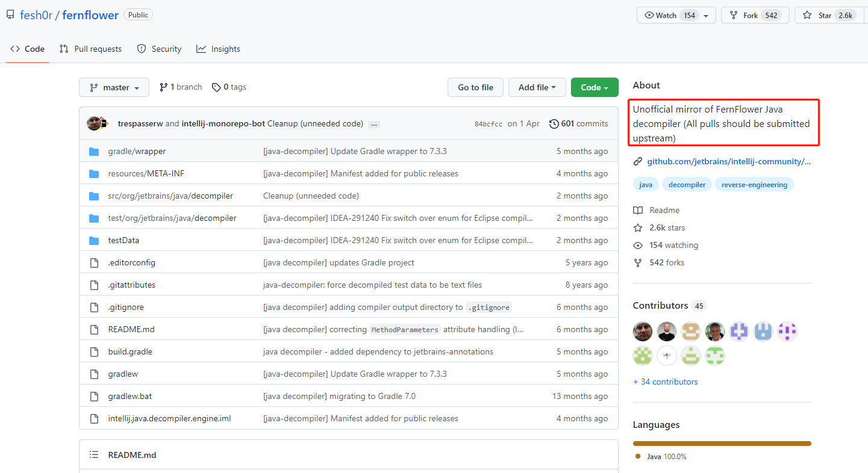This screenshot has height=473, width=868.
Task: Select the java topic tag
Action: click(645, 185)
